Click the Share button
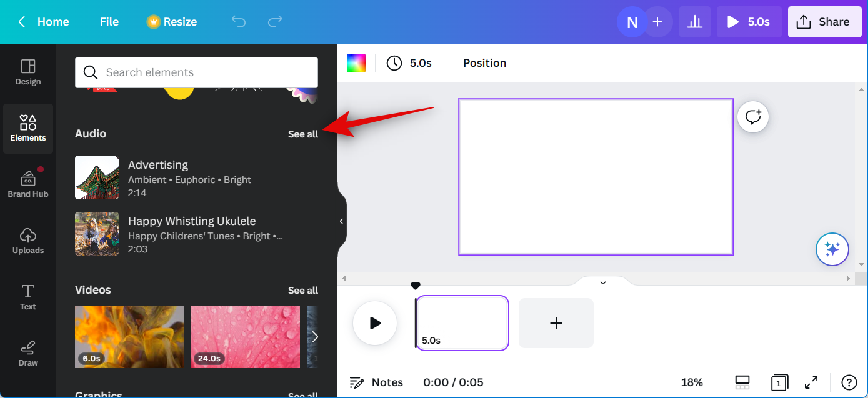This screenshot has width=868, height=398. click(824, 22)
